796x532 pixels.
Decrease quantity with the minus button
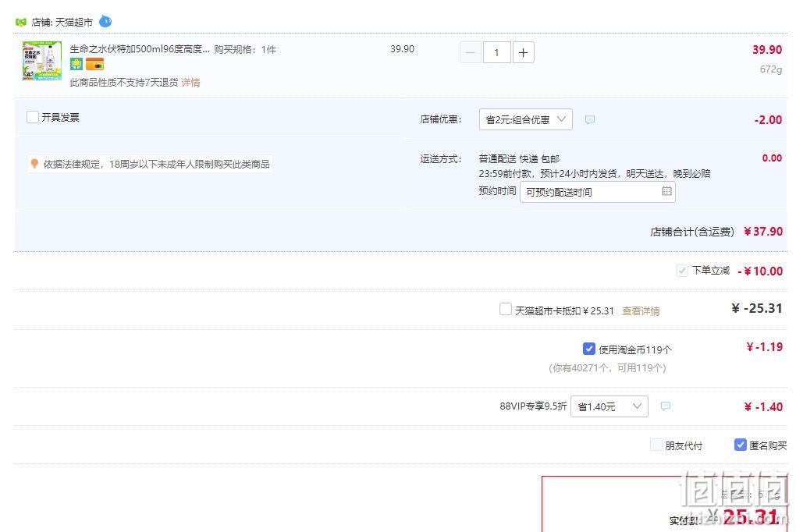click(471, 53)
